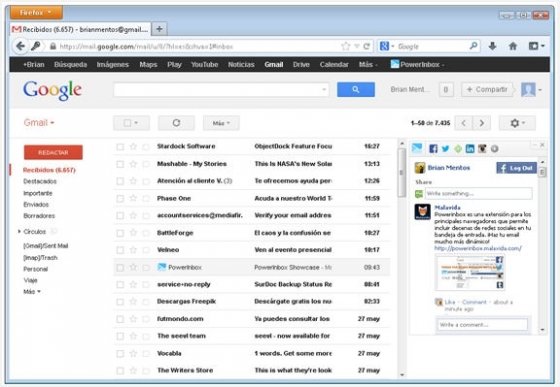Show newer messages with left arrow
560x387 pixels.
pyautogui.click(x=464, y=123)
